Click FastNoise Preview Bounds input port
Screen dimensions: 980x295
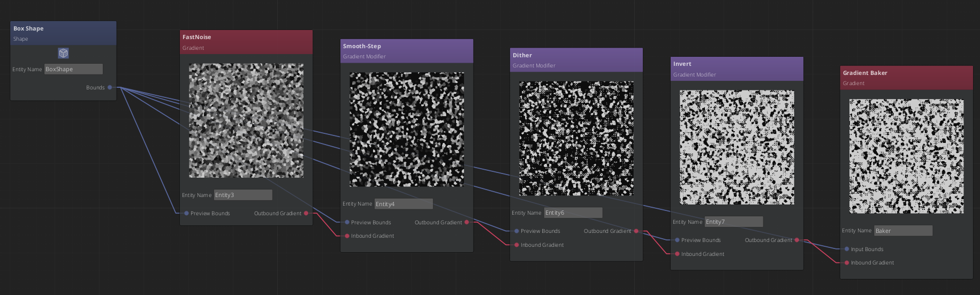coord(186,213)
